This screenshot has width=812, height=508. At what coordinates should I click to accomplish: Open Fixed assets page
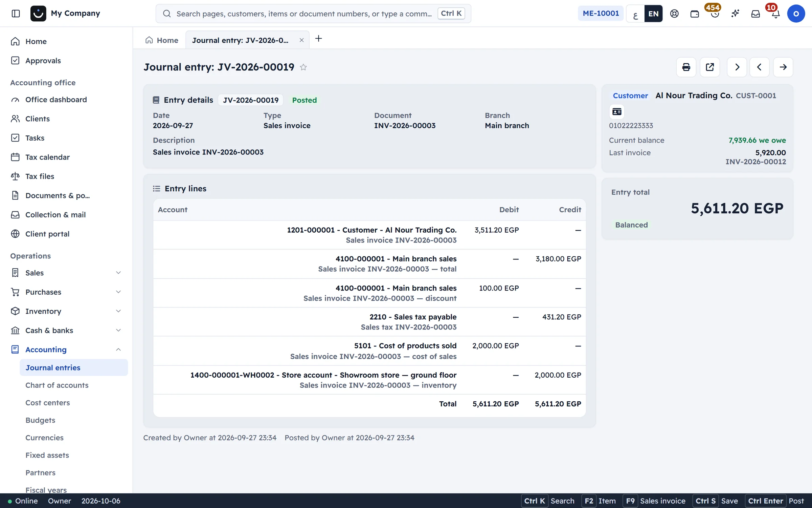(x=47, y=455)
